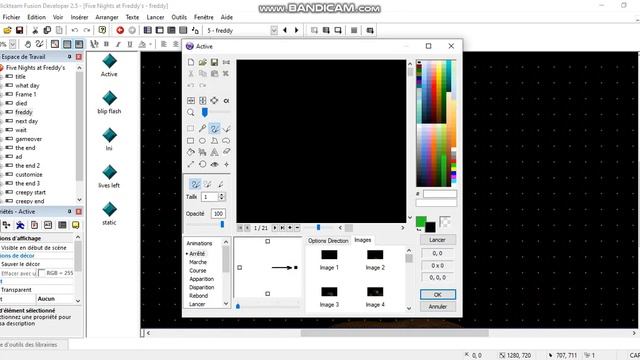Increase the Taille stepper value
This screenshot has height=360, width=640.
[x=222, y=195]
